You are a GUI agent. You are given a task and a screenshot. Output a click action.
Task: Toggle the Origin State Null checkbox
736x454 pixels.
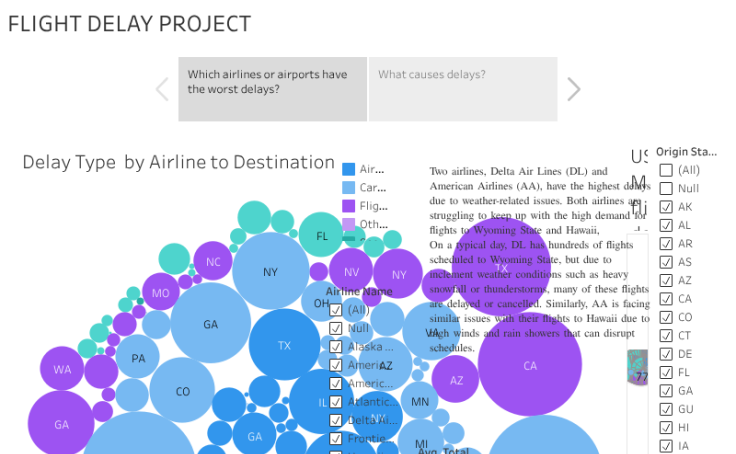666,188
